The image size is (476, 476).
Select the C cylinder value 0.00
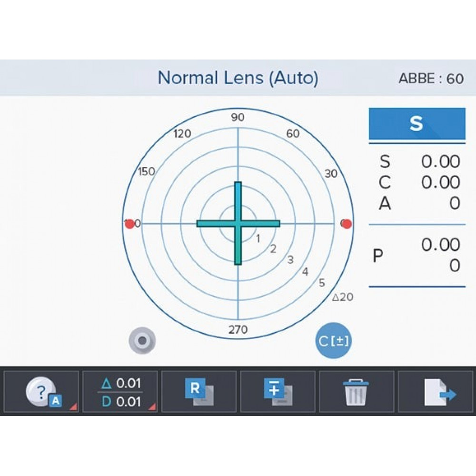pyautogui.click(x=440, y=182)
